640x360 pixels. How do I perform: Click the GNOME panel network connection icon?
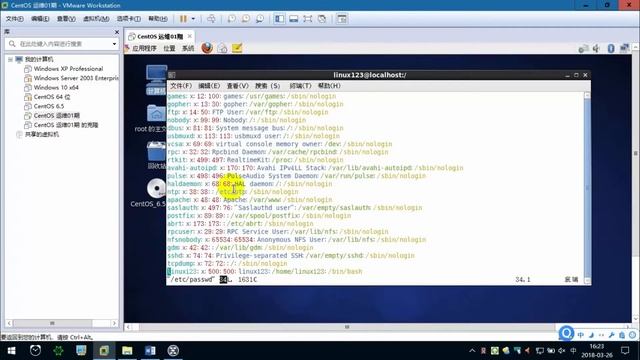click(624, 49)
